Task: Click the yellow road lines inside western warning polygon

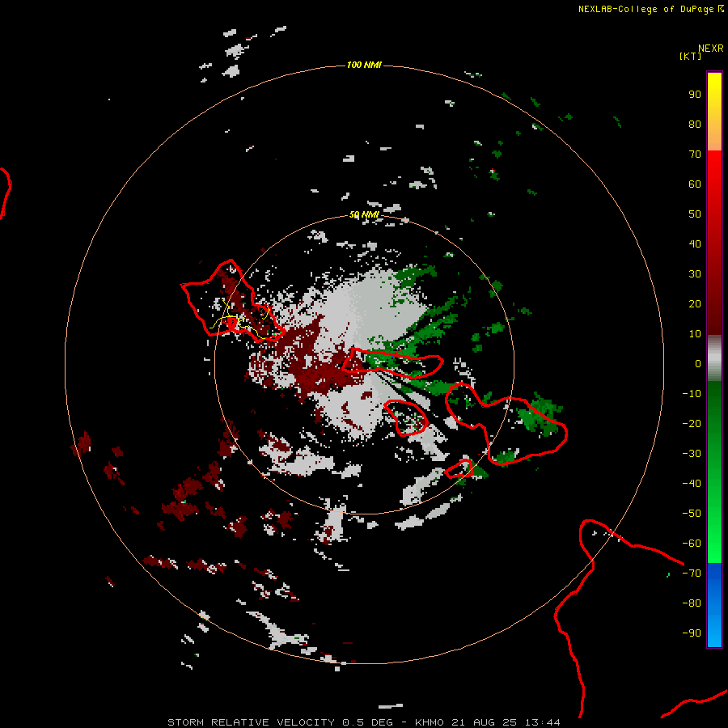Action: pos(239,320)
